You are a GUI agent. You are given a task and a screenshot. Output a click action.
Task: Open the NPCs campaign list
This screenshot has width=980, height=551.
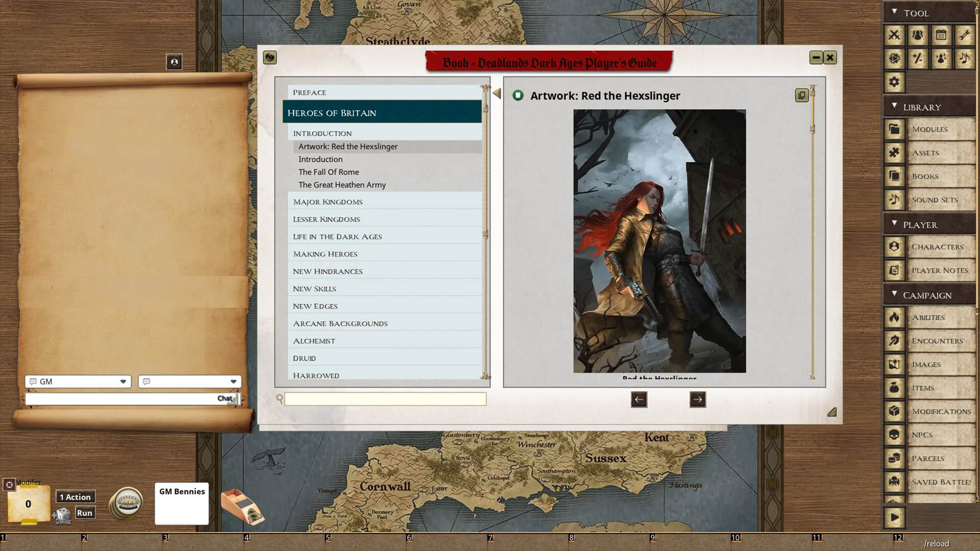(922, 435)
